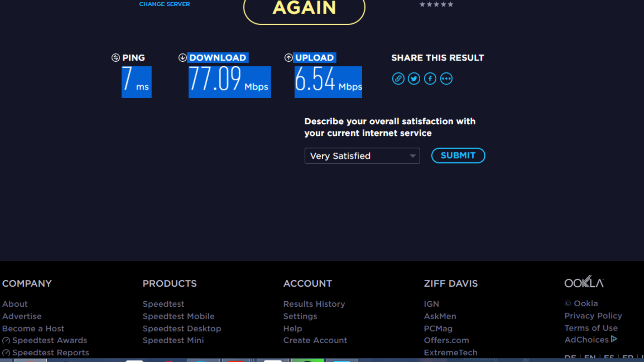Open the Very Satisfied satisfaction dropdown
644x362 pixels.
click(362, 156)
